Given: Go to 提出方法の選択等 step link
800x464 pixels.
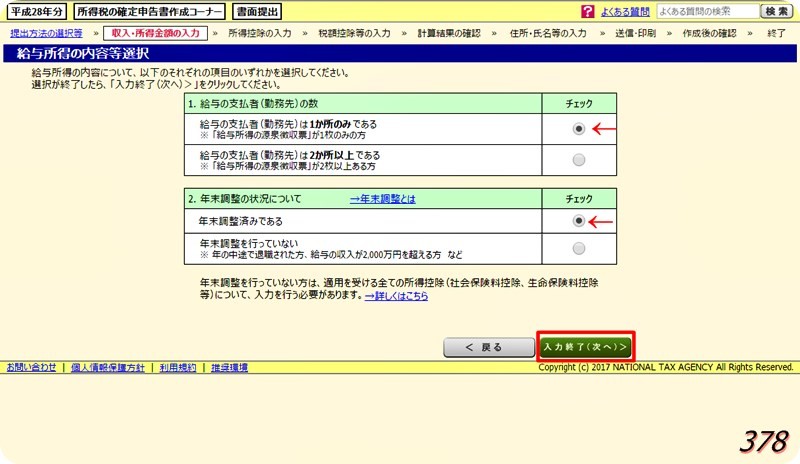Looking at the screenshot, I should (46, 33).
